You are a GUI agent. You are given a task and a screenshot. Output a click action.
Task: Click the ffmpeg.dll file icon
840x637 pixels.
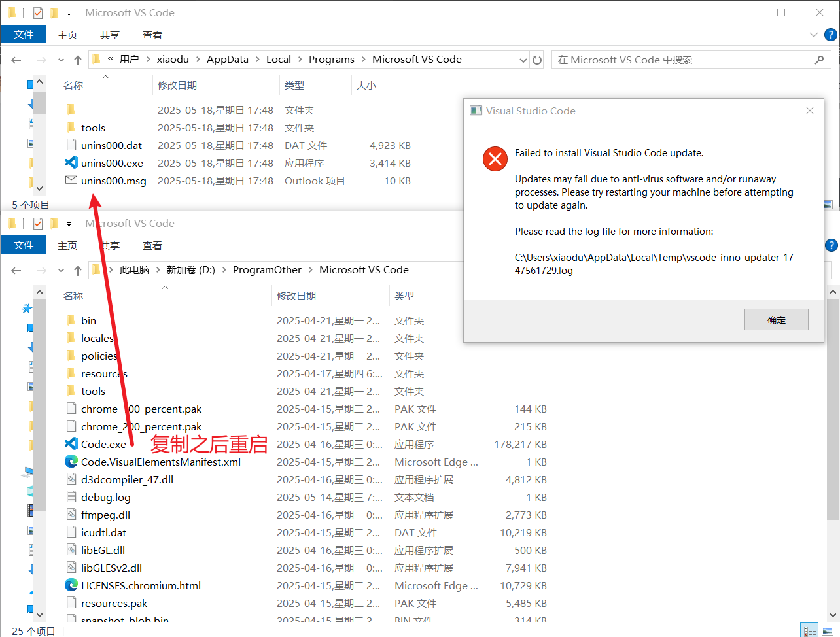click(x=71, y=515)
